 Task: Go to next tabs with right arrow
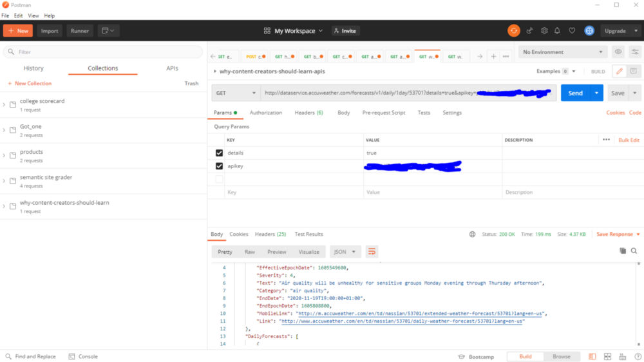pos(479,56)
